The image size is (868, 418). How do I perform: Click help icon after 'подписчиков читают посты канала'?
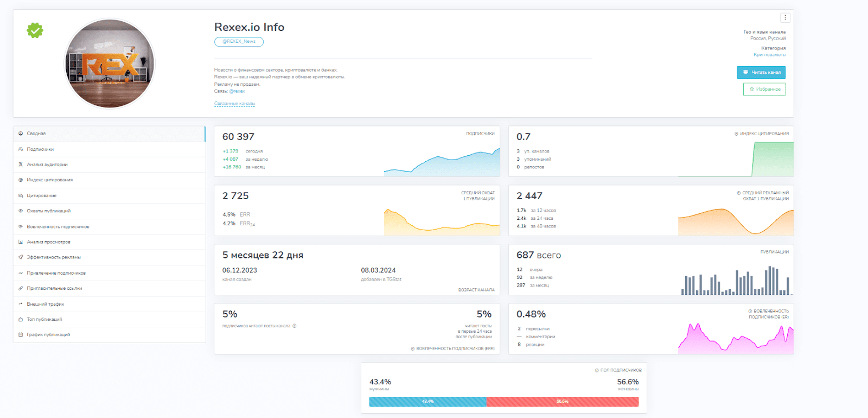295,326
